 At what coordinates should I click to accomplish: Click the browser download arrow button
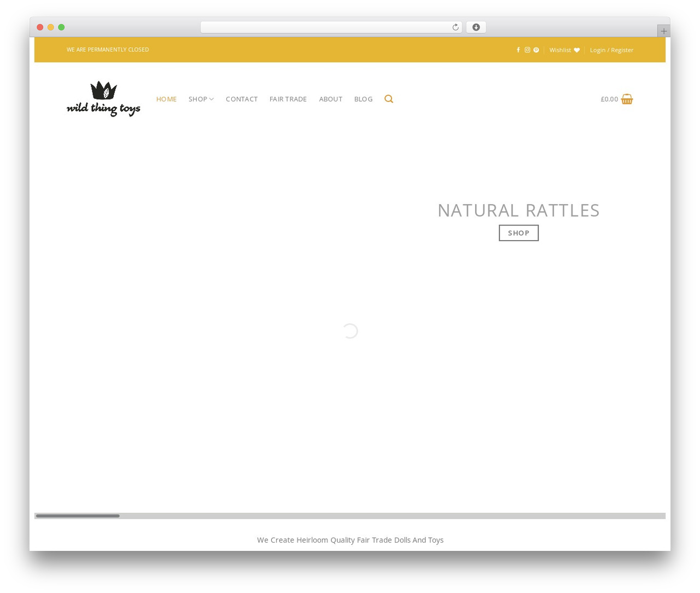[x=476, y=27]
